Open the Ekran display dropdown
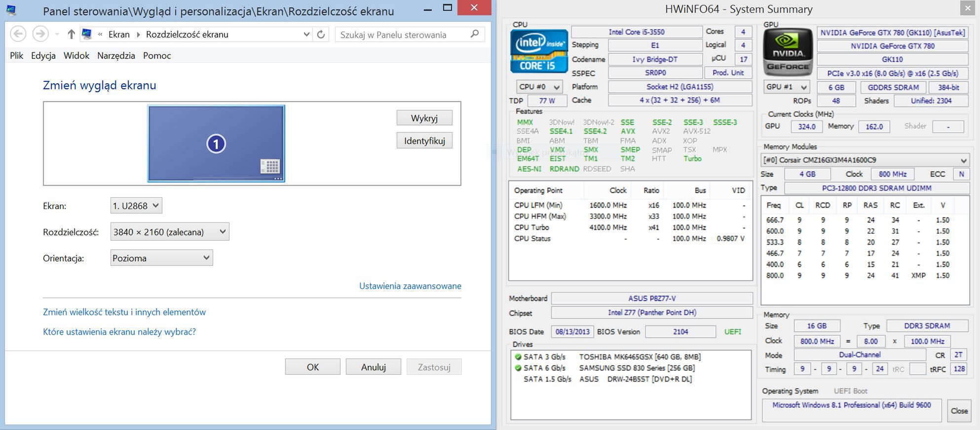 [x=136, y=206]
